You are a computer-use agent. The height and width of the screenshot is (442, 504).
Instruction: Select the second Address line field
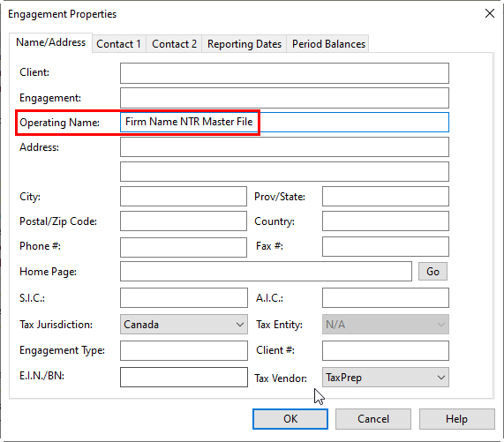pyautogui.click(x=284, y=171)
